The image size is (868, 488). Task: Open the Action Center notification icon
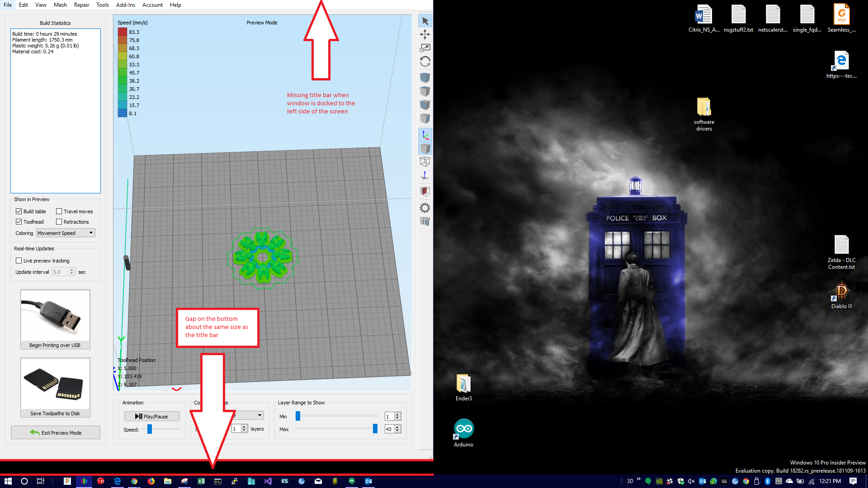pos(853,481)
